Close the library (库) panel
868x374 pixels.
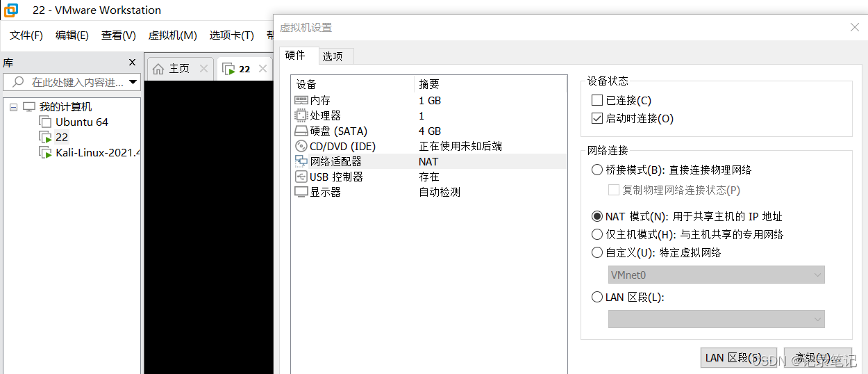132,62
